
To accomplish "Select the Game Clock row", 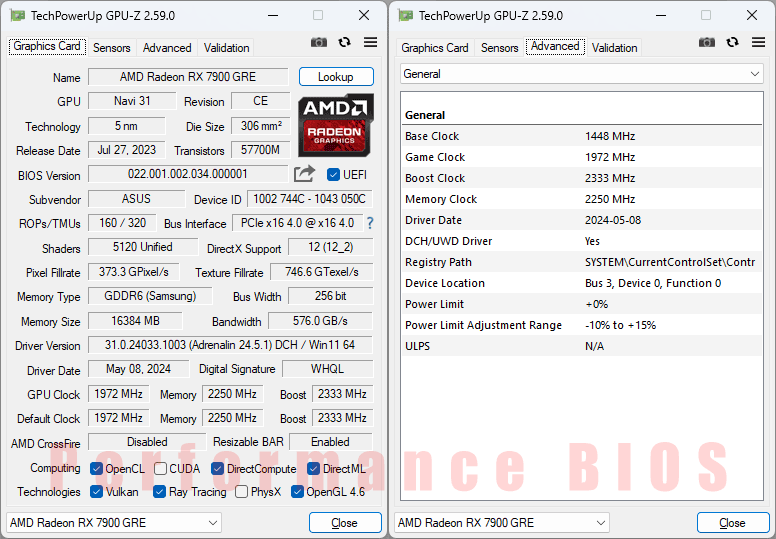I will [582, 157].
